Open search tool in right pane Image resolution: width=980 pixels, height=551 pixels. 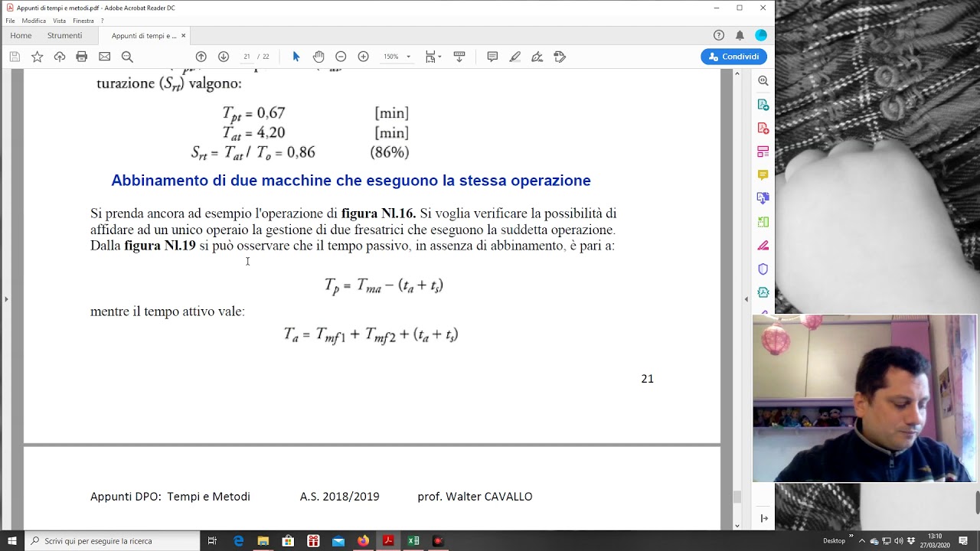[763, 80]
